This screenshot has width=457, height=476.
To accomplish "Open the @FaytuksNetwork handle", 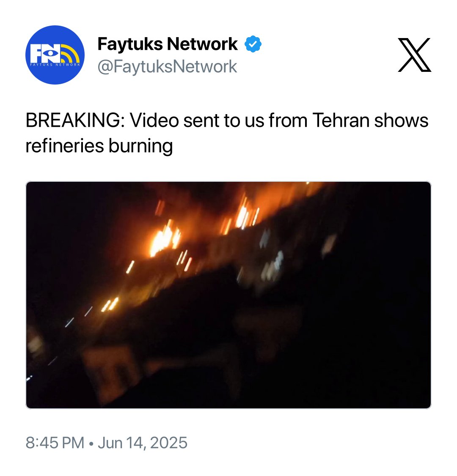I will point(167,66).
